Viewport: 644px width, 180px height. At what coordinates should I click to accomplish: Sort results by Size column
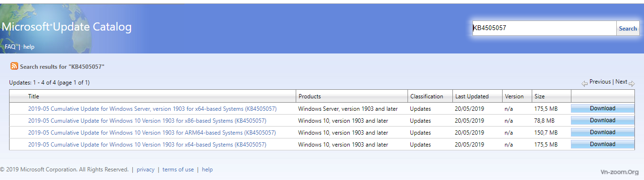coord(539,96)
